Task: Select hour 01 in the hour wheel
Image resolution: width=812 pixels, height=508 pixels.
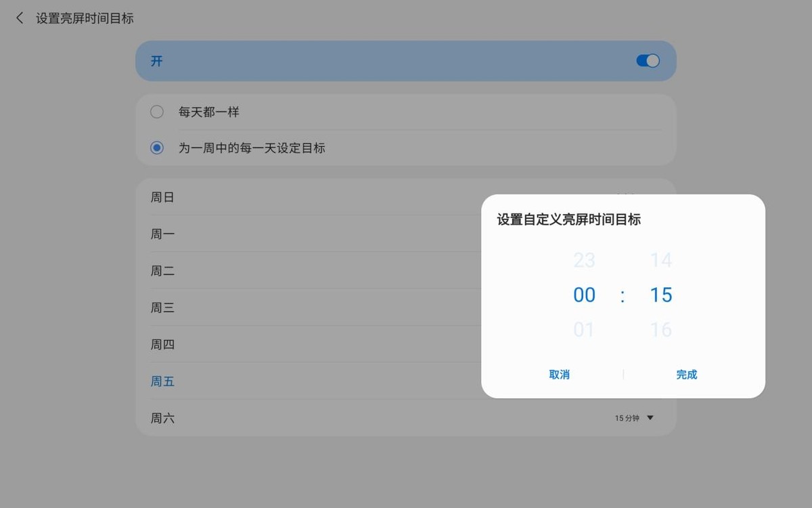Action: tap(584, 329)
